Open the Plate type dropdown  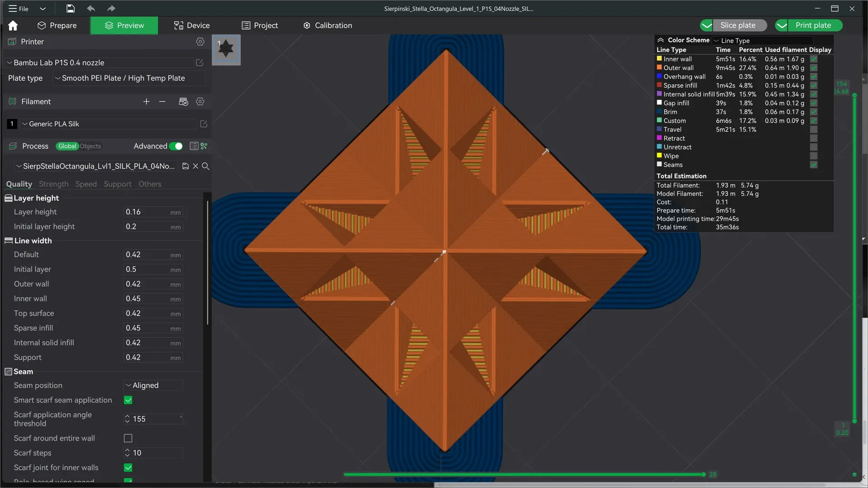click(129, 78)
